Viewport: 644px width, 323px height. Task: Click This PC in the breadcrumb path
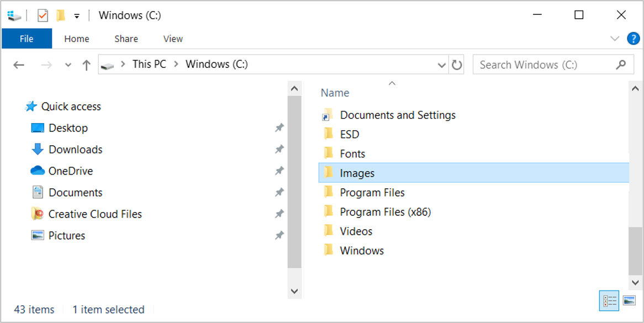coord(149,64)
